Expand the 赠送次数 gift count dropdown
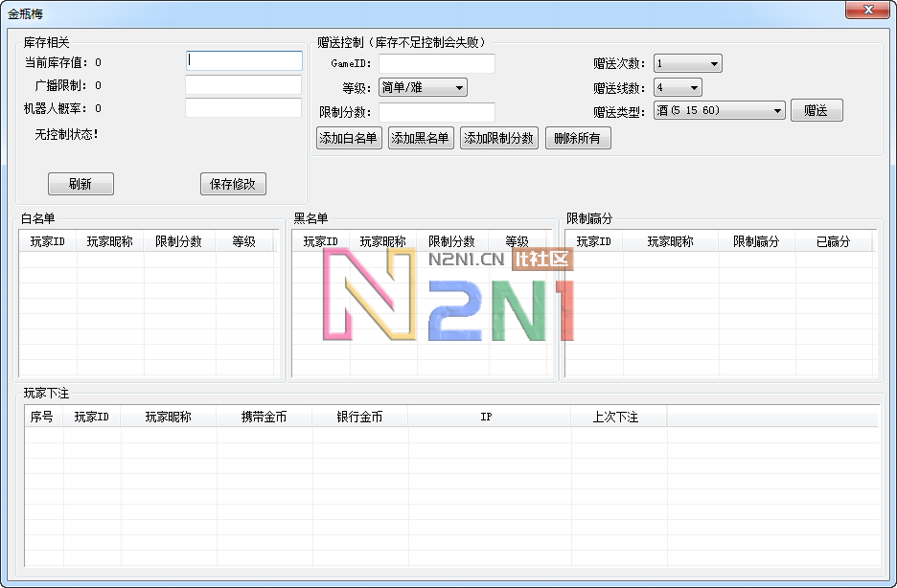897x588 pixels. coord(687,61)
